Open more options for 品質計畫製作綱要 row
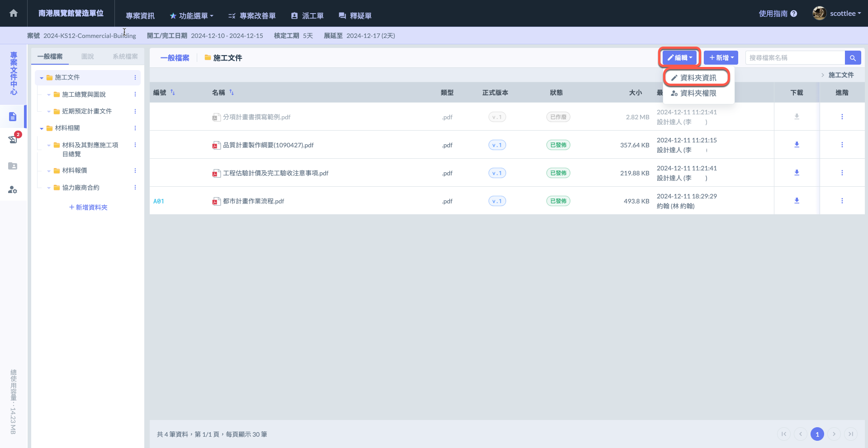868x448 pixels. click(842, 145)
